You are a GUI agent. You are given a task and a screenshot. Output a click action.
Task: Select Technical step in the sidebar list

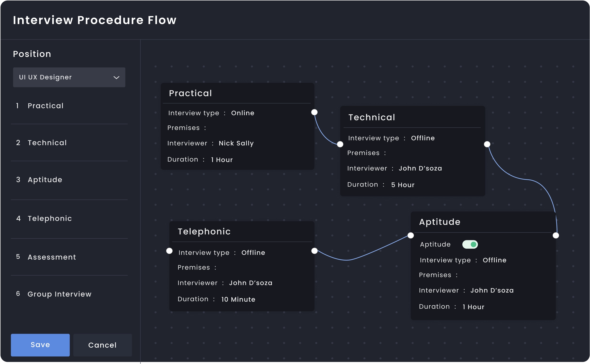click(x=47, y=143)
